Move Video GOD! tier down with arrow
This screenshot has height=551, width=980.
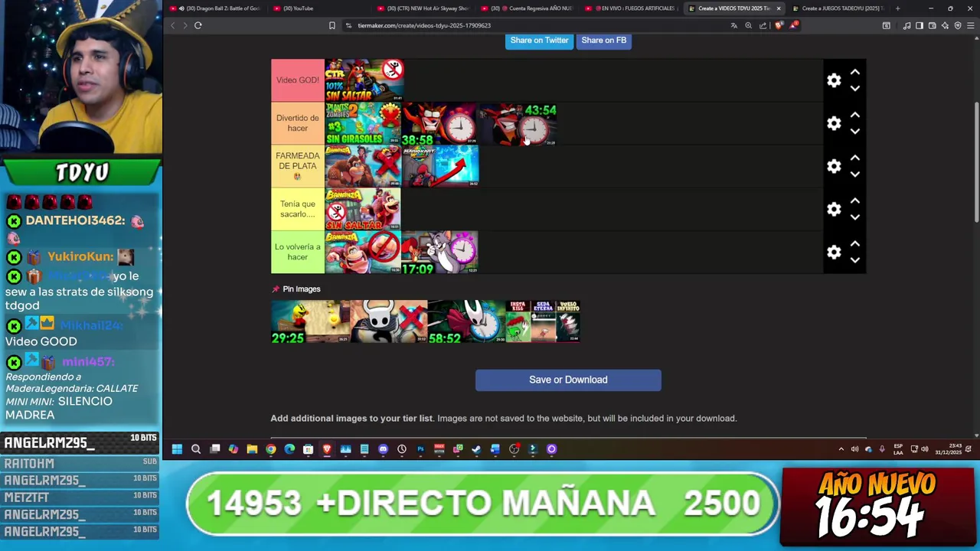point(855,89)
